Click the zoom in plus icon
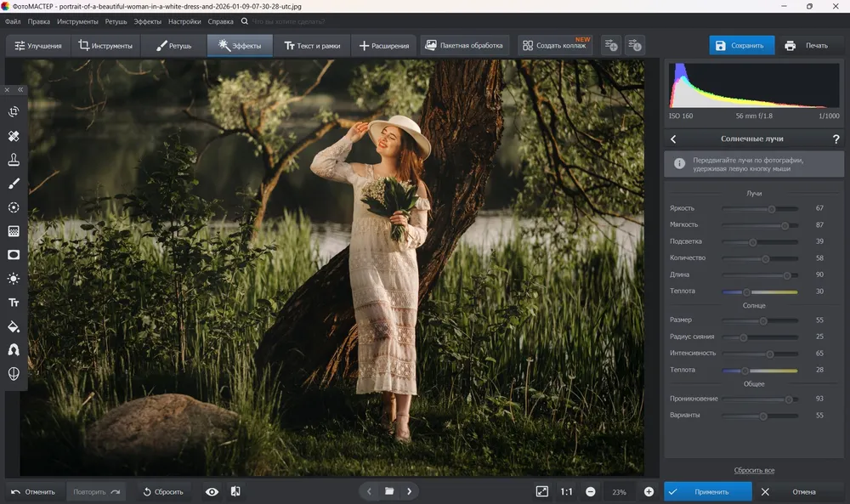 [649, 491]
